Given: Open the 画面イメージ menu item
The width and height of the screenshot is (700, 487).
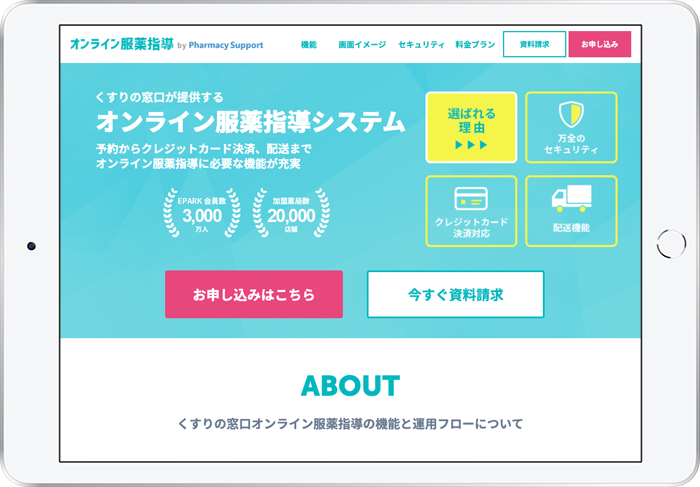Looking at the screenshot, I should [362, 45].
